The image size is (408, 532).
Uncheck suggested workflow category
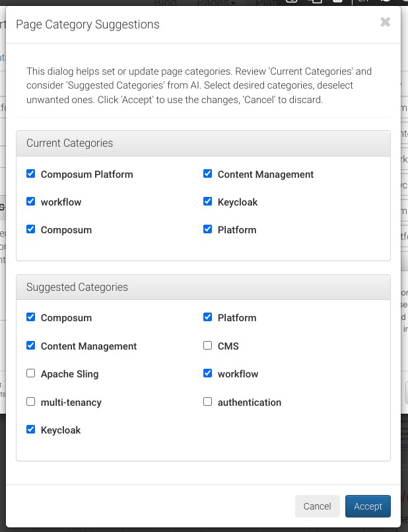coord(208,373)
